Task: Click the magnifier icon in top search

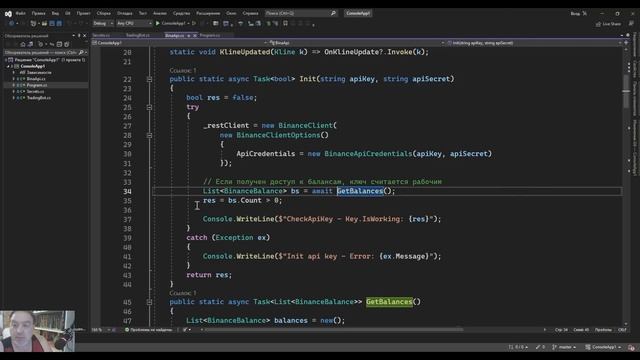Action: (x=333, y=13)
